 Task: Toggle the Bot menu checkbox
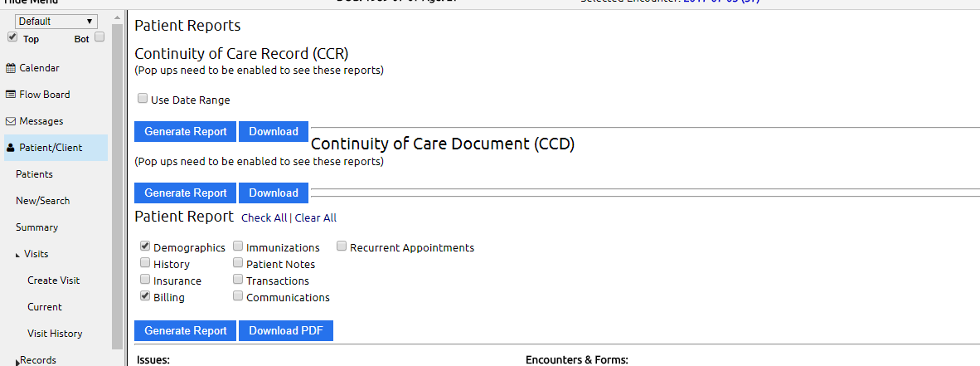(x=99, y=37)
